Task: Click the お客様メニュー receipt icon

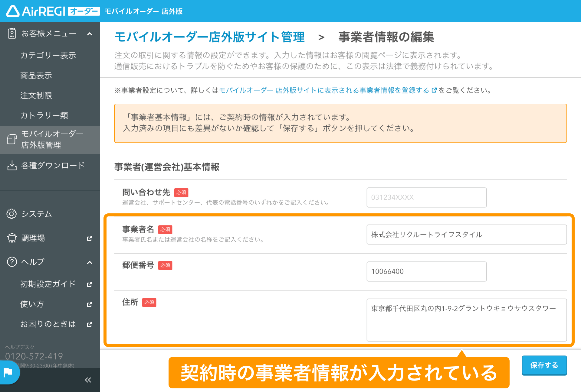Action: coord(12,33)
